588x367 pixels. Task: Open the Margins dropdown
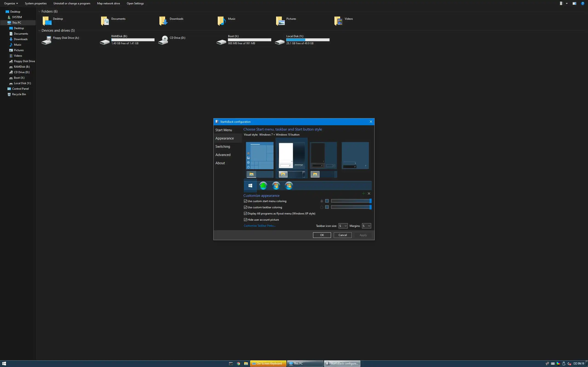(x=366, y=226)
